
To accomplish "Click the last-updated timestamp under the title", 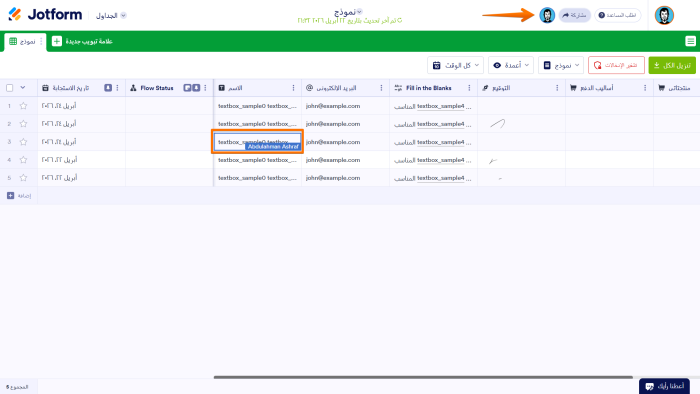I will click(x=350, y=21).
